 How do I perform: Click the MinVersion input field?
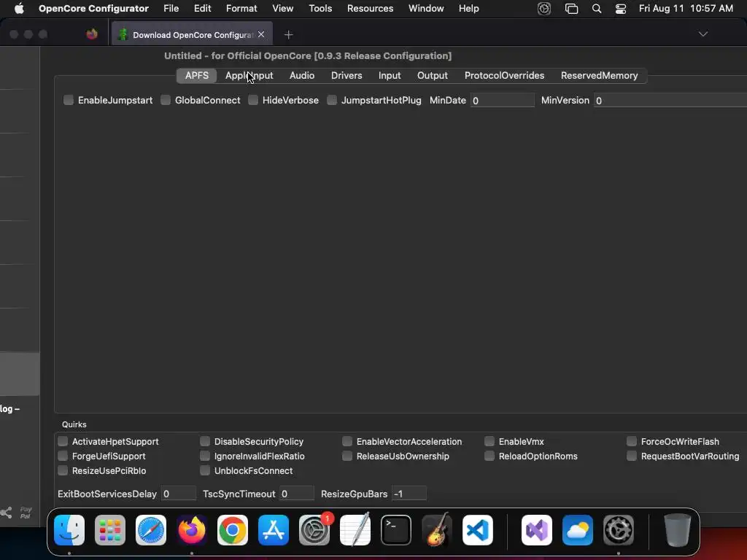coord(670,101)
